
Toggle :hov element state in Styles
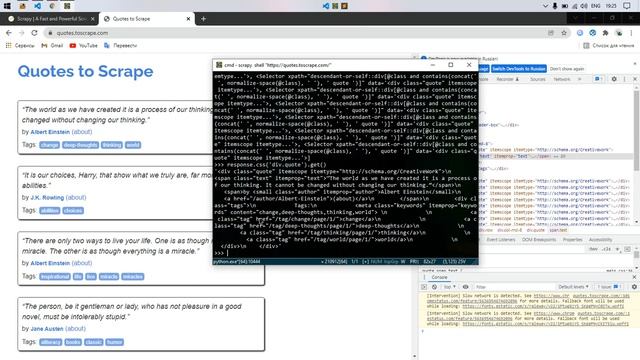(x=593, y=249)
